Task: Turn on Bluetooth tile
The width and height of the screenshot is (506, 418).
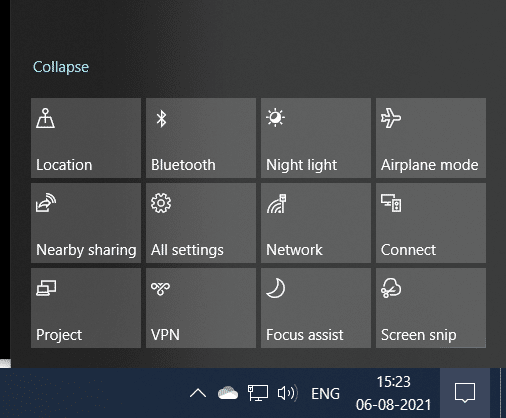Action: 201,138
